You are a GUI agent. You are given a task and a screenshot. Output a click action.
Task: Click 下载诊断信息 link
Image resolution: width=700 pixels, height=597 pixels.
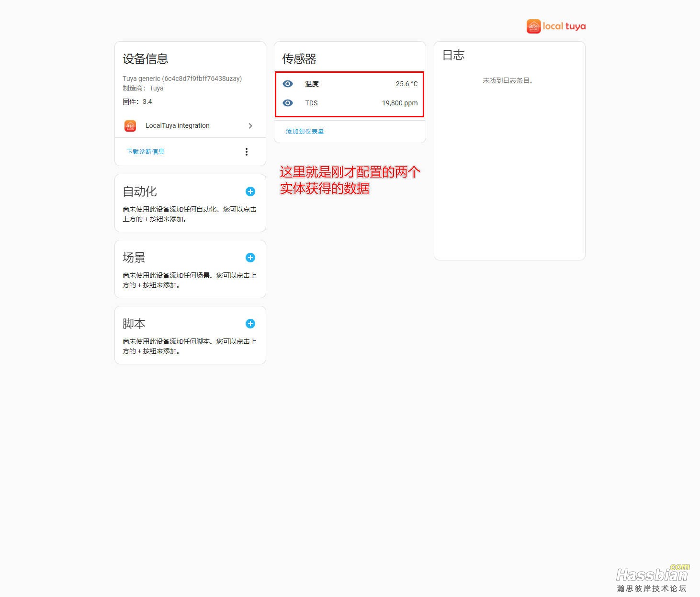145,152
